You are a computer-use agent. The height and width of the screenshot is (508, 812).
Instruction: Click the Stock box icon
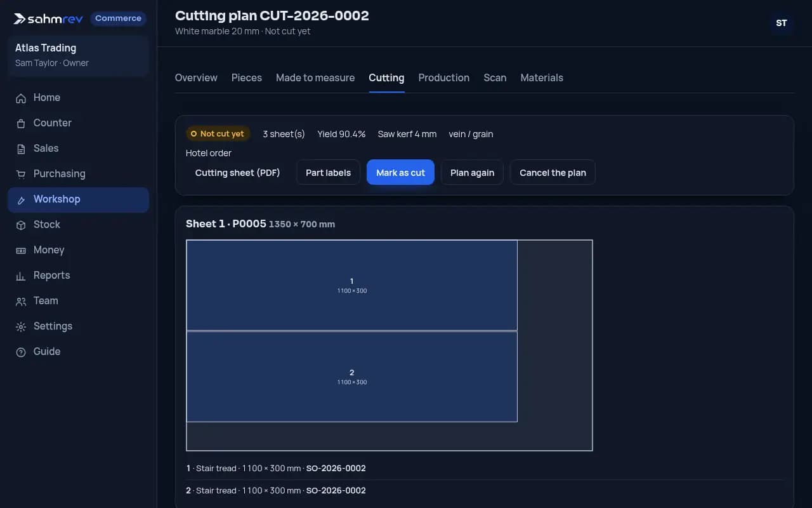pos(21,225)
